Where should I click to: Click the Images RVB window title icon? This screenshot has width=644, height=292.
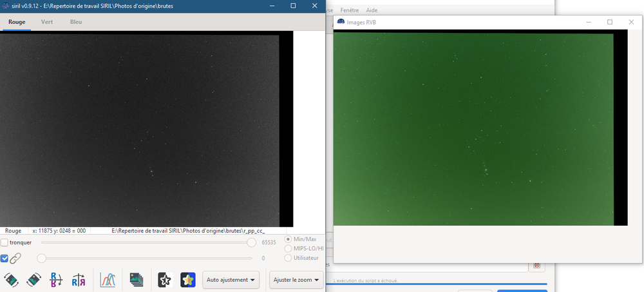[x=341, y=22]
